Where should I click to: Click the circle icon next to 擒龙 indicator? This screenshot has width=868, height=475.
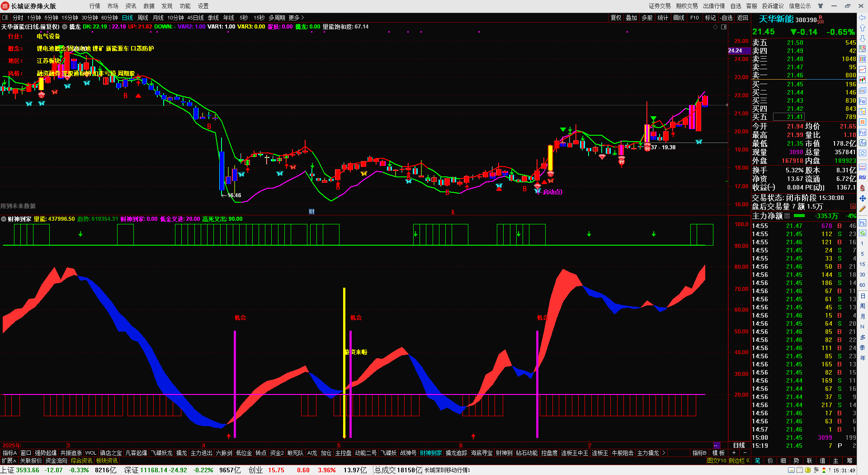65,27
